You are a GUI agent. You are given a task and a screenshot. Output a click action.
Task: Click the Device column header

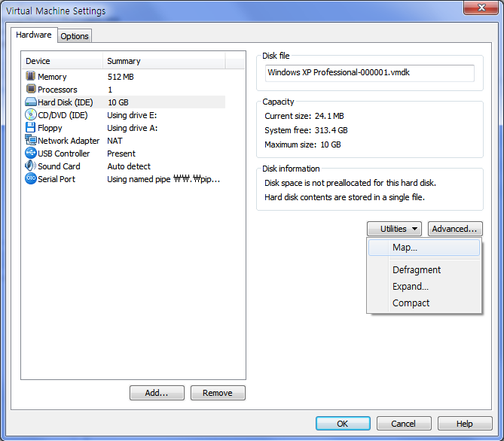[63, 61]
